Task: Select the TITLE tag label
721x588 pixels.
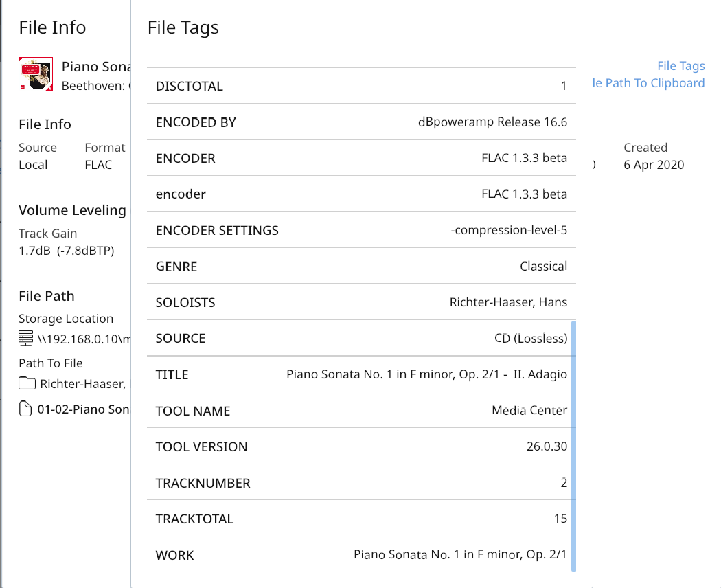Action: [172, 375]
